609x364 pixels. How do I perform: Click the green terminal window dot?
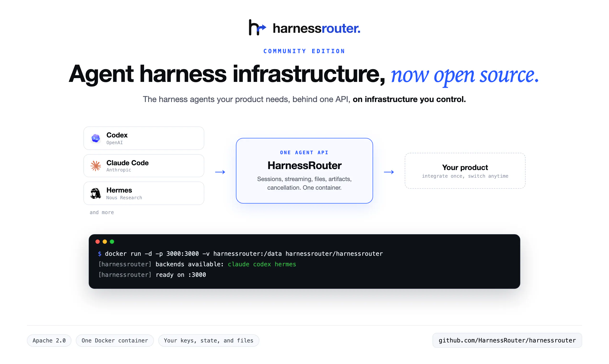(112, 242)
